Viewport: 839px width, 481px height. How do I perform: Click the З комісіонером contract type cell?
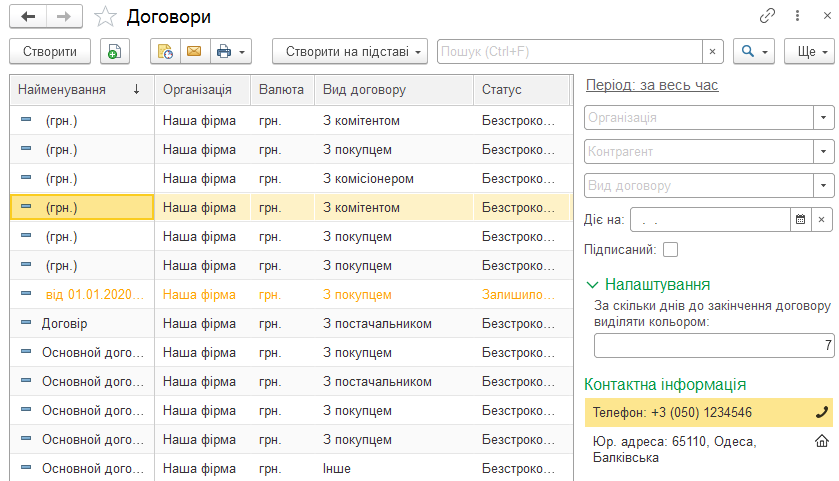click(394, 178)
